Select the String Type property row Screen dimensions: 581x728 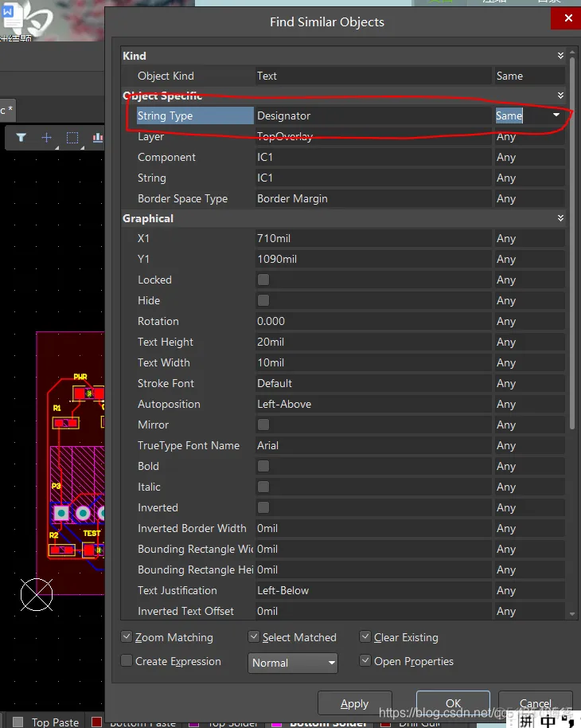[195, 115]
